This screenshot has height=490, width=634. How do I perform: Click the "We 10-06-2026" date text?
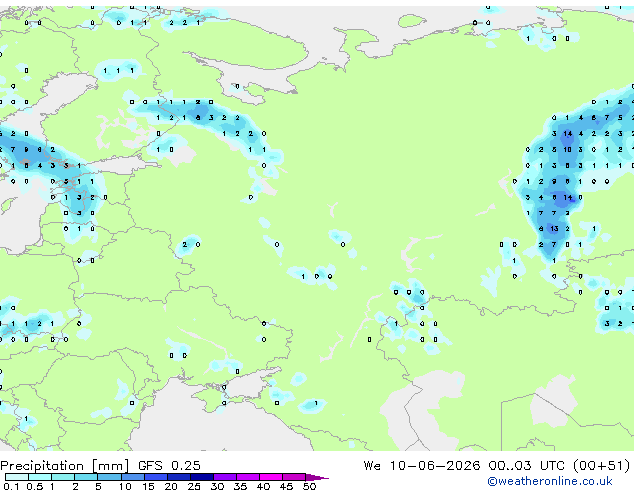tap(422, 466)
